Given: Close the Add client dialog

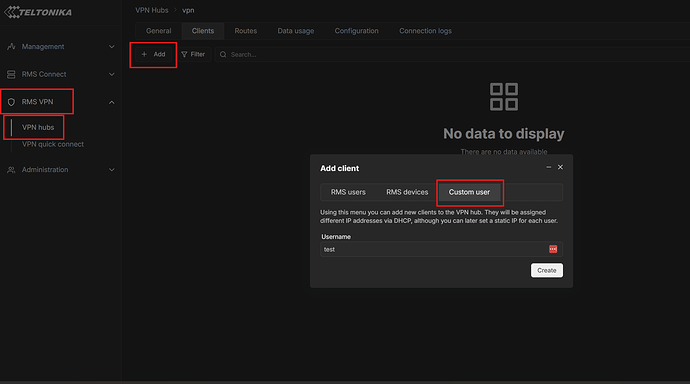Looking at the screenshot, I should coord(560,167).
